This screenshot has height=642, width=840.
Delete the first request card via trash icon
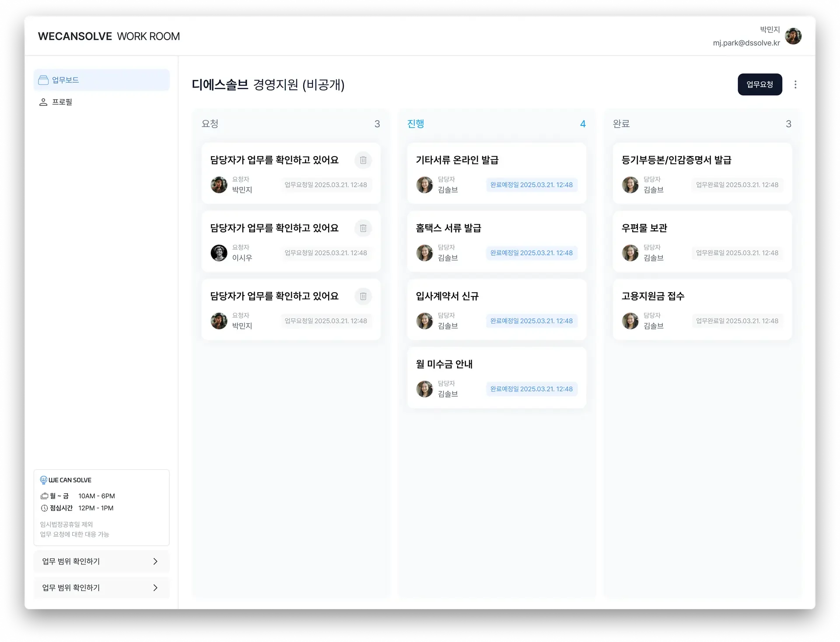pos(363,160)
